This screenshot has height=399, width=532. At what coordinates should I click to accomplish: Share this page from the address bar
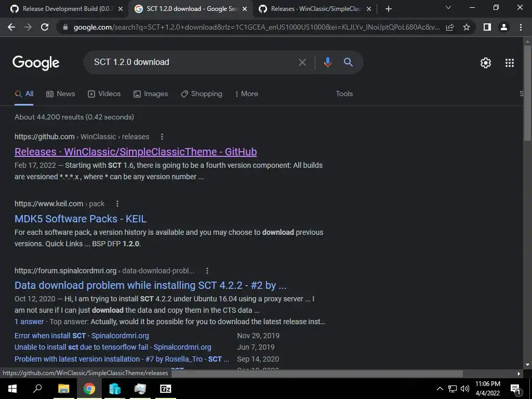[x=450, y=28]
